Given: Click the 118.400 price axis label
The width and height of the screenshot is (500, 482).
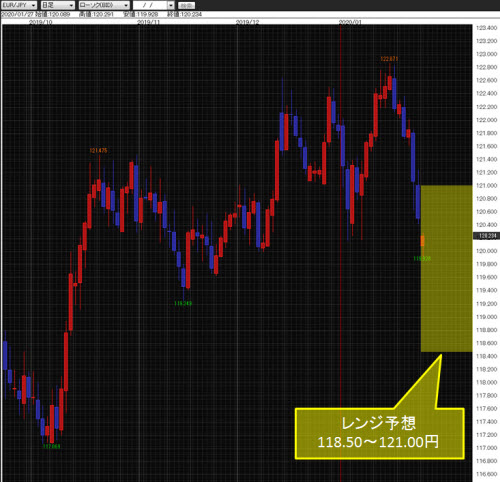Looking at the screenshot, I should [486, 356].
